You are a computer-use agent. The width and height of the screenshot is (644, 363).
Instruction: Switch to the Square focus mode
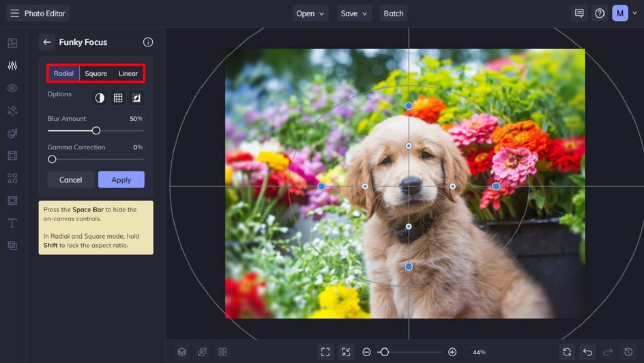click(96, 74)
